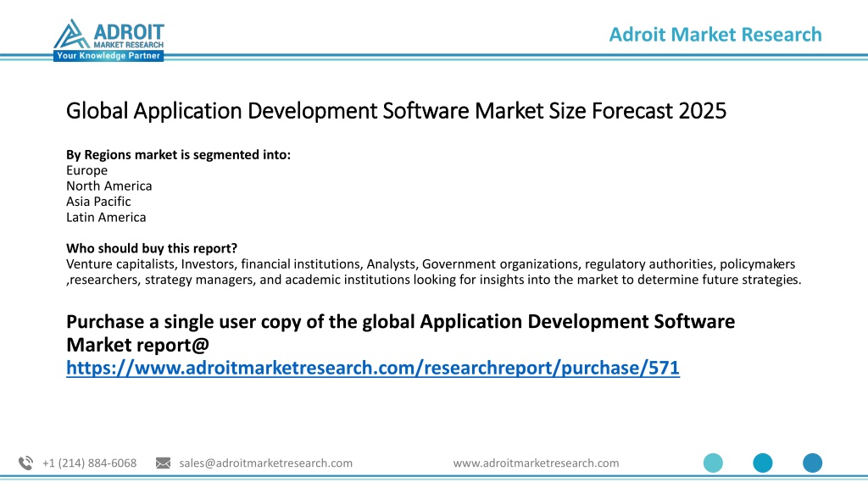Select the 'Asia Pacific' region line
This screenshot has width=868, height=488.
98,202
